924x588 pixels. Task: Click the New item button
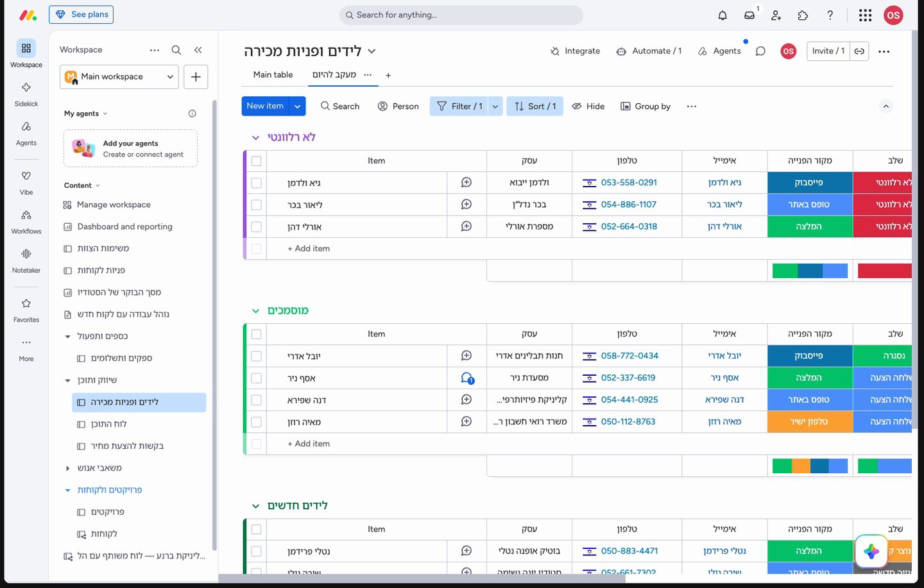click(x=265, y=106)
